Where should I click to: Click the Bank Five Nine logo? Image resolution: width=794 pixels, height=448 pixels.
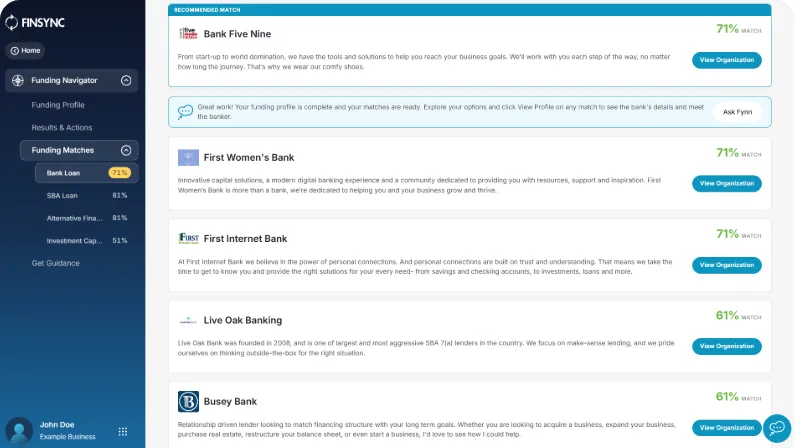[x=188, y=33]
